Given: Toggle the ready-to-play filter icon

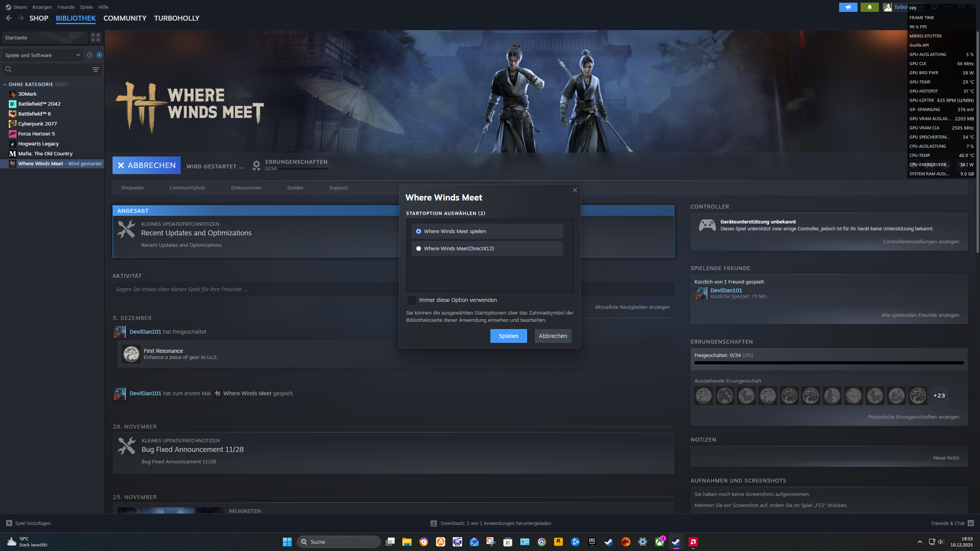Looking at the screenshot, I should 100,55.
